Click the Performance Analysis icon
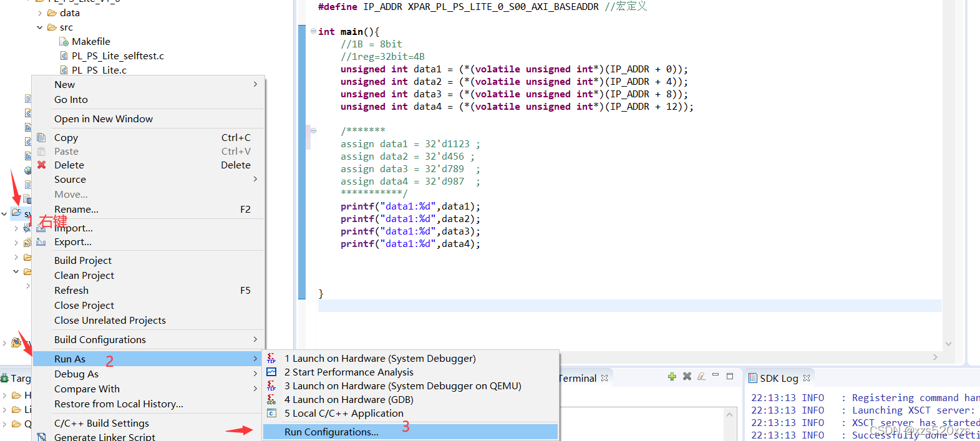The width and height of the screenshot is (980, 441). (x=271, y=372)
